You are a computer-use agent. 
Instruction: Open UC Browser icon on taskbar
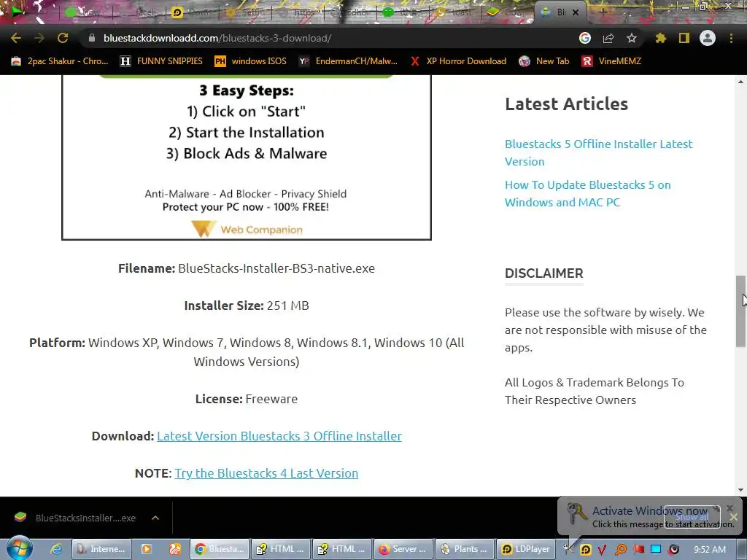[x=175, y=549]
